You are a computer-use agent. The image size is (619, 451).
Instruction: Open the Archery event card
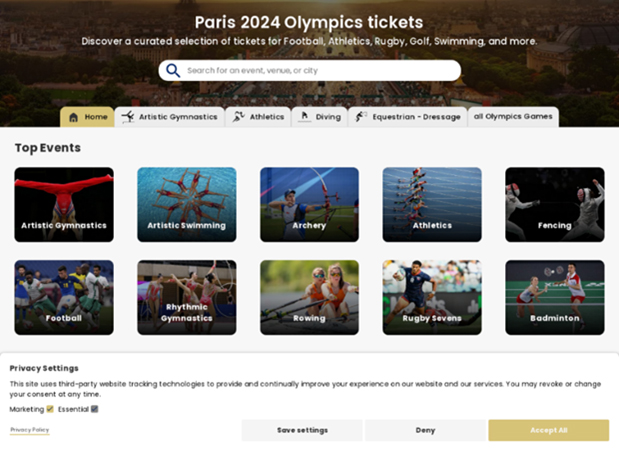click(310, 205)
